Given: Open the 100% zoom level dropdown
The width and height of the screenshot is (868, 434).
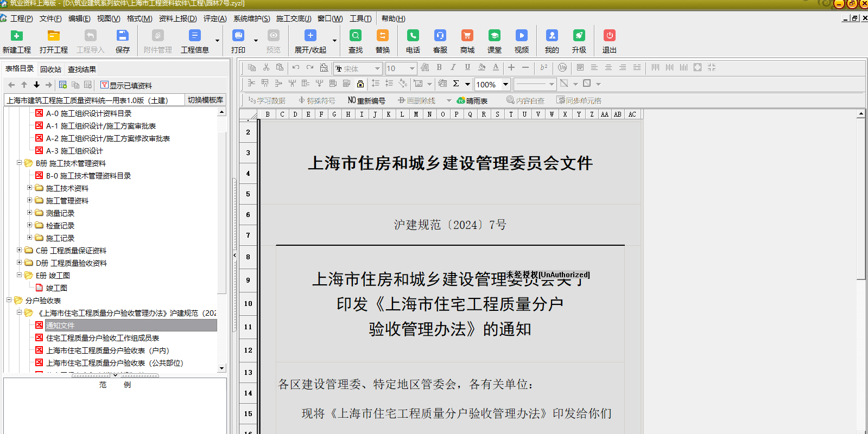Looking at the screenshot, I should point(505,84).
